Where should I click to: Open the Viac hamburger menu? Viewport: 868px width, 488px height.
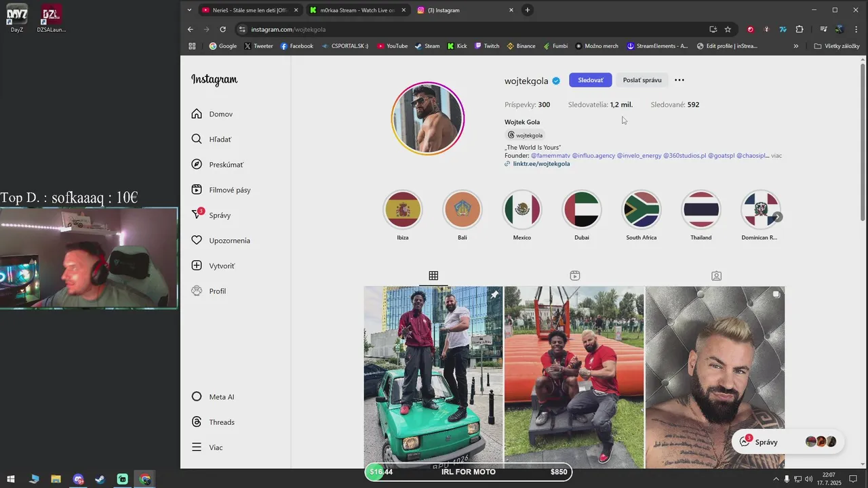[x=208, y=447]
